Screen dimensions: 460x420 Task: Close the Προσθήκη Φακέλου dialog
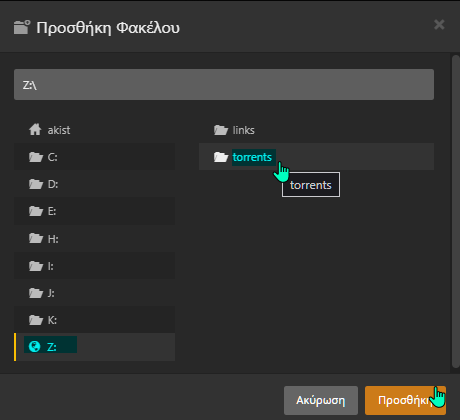(x=439, y=24)
